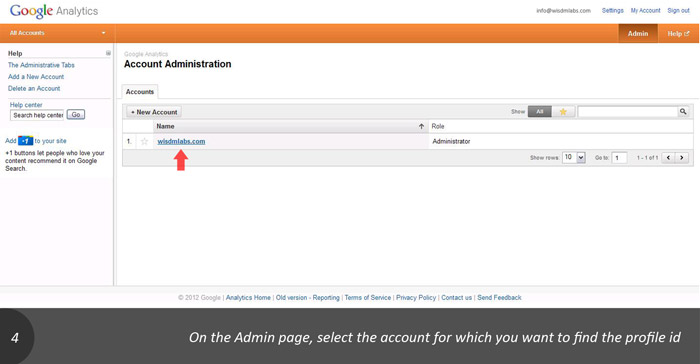
Task: Open the Terms of Service link
Action: tap(367, 297)
